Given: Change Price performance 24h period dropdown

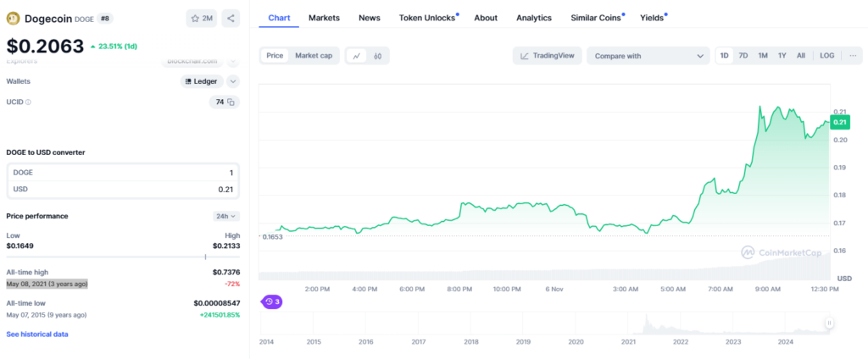Looking at the screenshot, I should 226,216.
